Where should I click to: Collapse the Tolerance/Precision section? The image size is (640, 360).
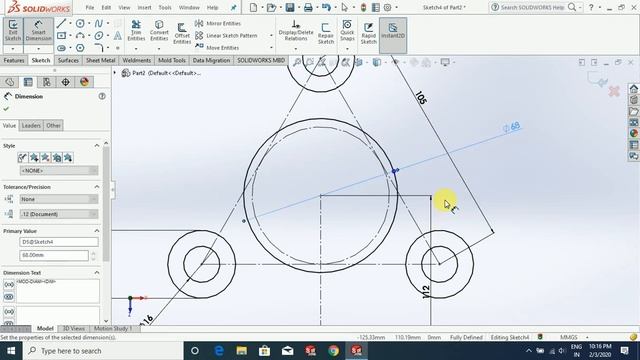click(x=97, y=187)
